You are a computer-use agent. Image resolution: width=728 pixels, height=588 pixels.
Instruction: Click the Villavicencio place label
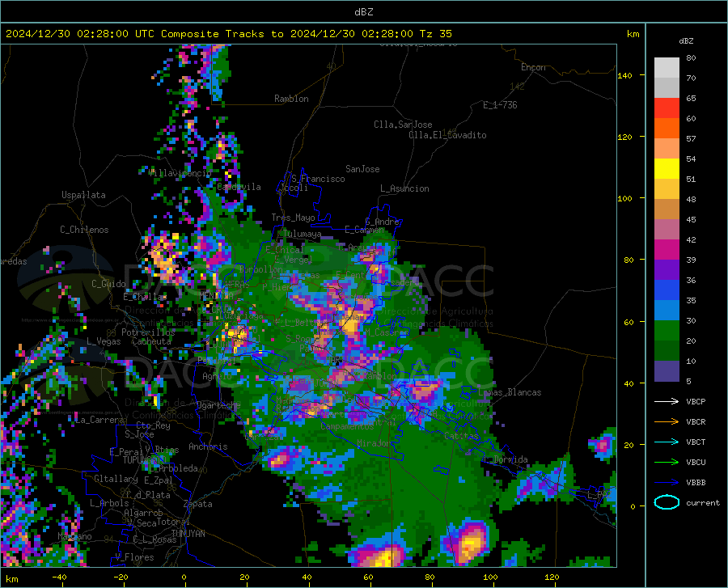(x=180, y=173)
